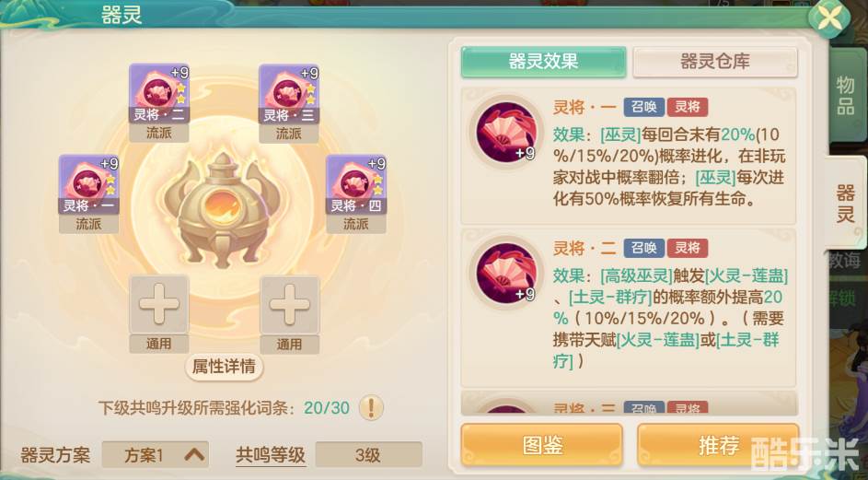This screenshot has height=480, width=868.
Task: Select the 灵将·二 spirit slot icon
Action: tap(159, 93)
